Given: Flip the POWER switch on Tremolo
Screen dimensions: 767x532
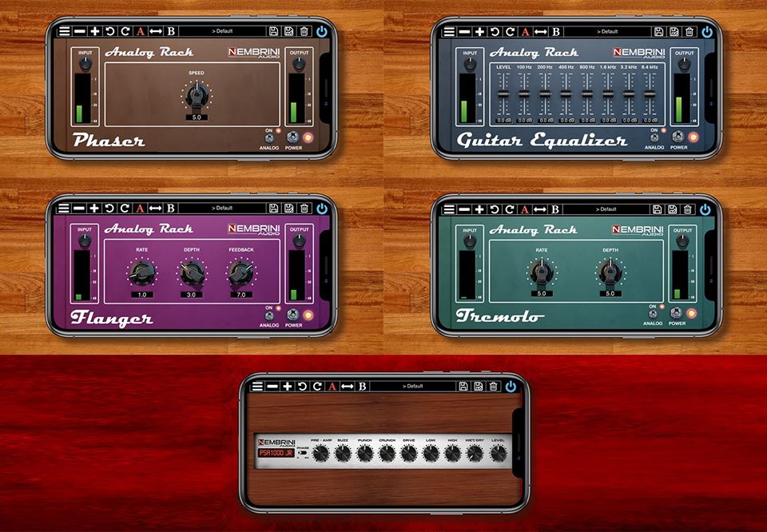Looking at the screenshot, I should [676, 312].
